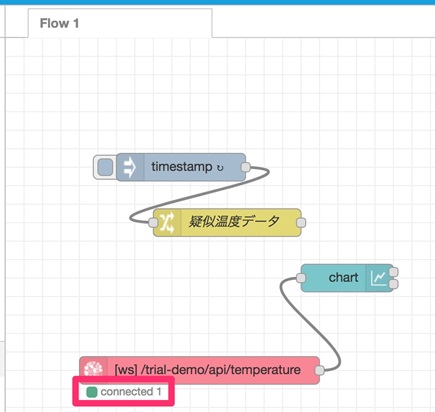
Task: Click lower output port of chart node
Action: 394,284
